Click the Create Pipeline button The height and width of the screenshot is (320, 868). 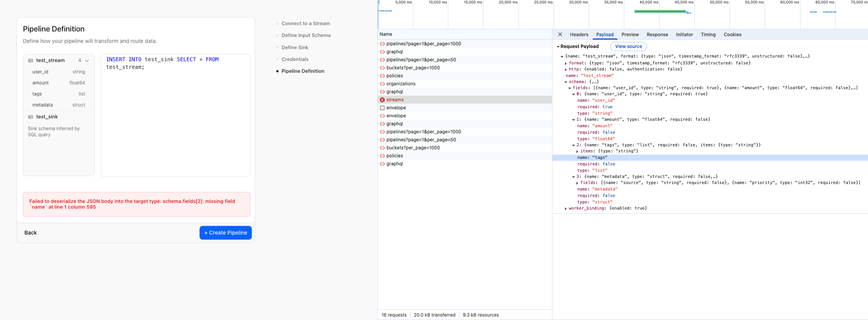point(225,233)
